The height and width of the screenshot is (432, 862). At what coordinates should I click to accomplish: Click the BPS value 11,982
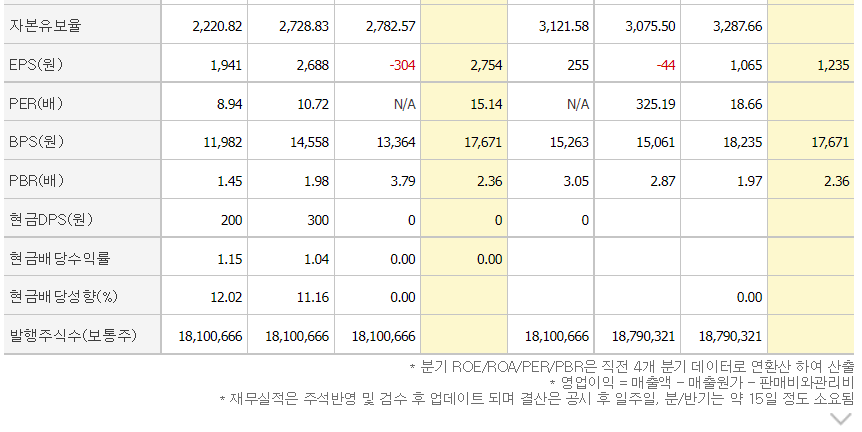pos(223,142)
